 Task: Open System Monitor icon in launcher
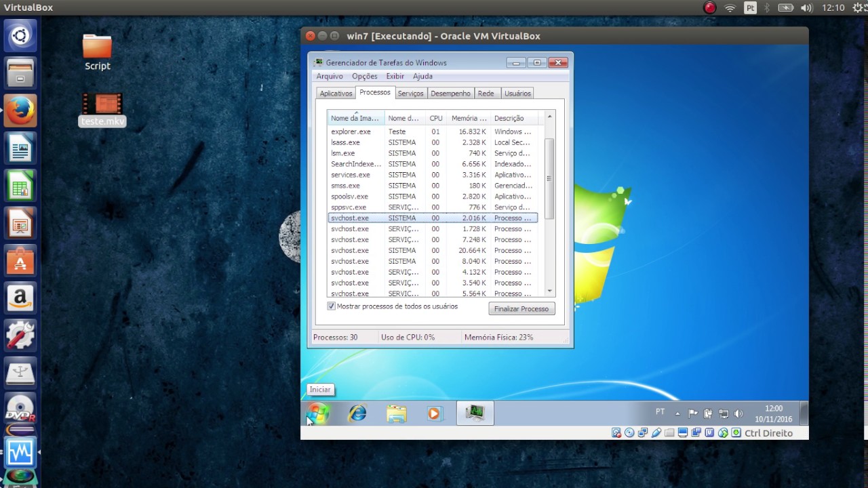pos(20,451)
